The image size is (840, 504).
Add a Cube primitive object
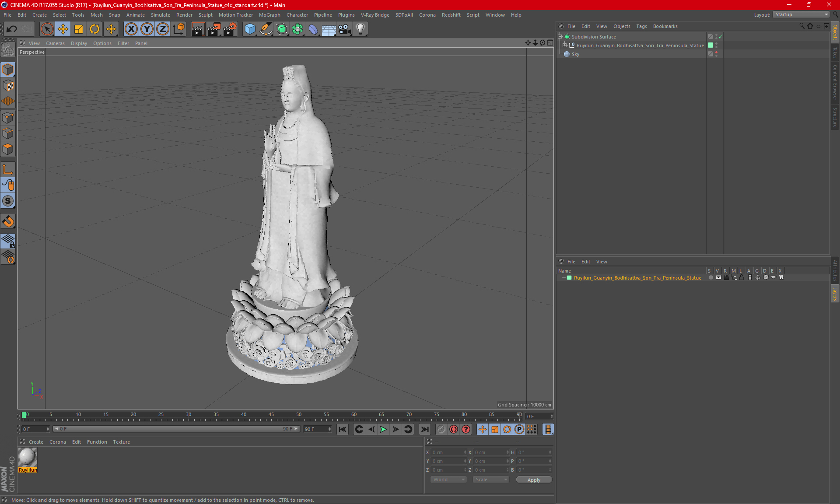click(x=250, y=29)
